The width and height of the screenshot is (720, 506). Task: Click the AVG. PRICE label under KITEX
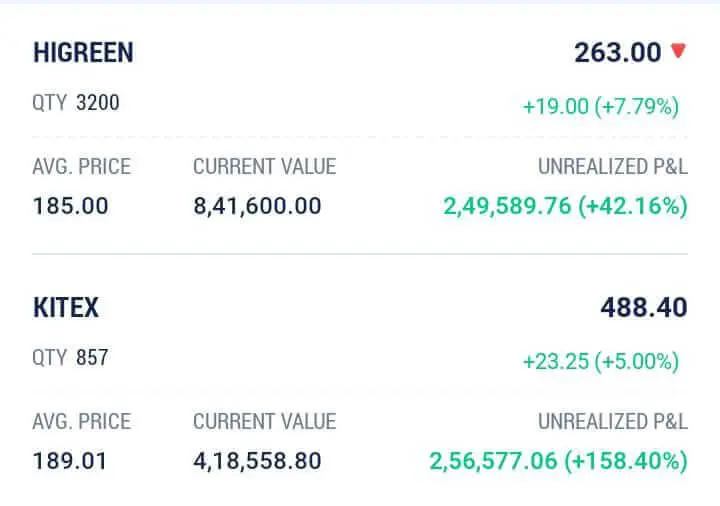click(x=81, y=422)
